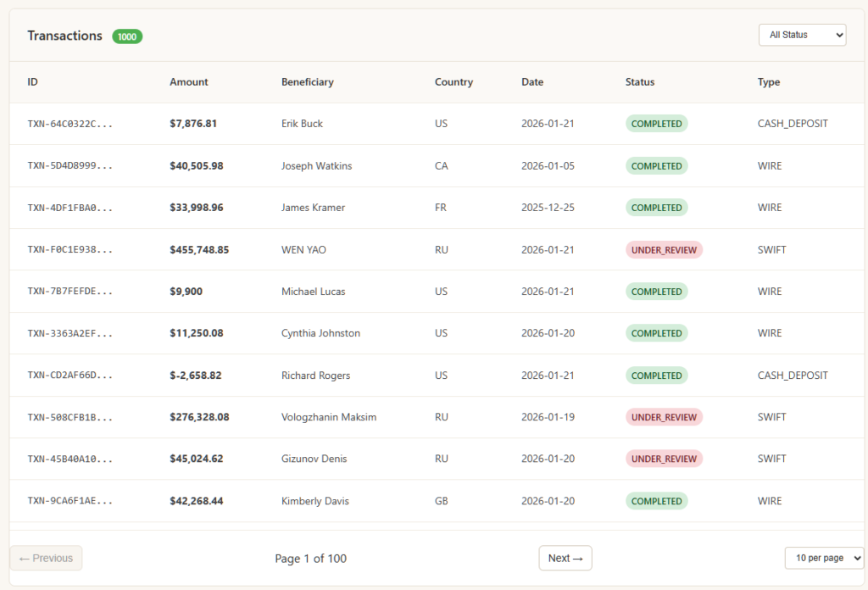Click COMPLETED badge for Erik Buck
Image resolution: width=868 pixels, height=590 pixels.
[x=656, y=124]
